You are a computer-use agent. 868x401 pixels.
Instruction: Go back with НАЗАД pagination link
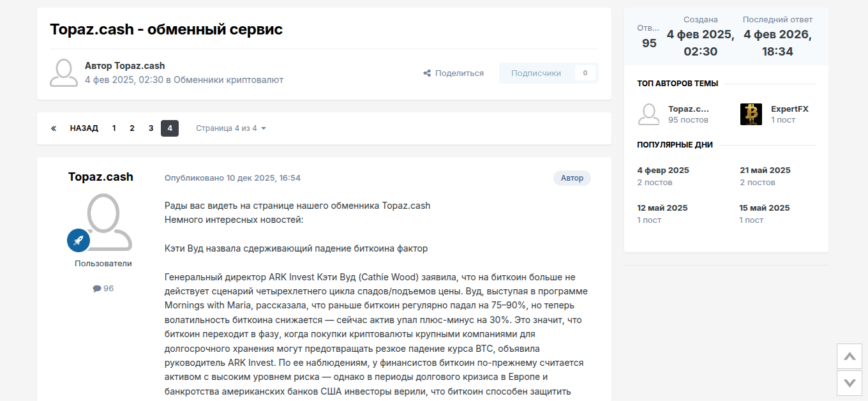tap(84, 128)
